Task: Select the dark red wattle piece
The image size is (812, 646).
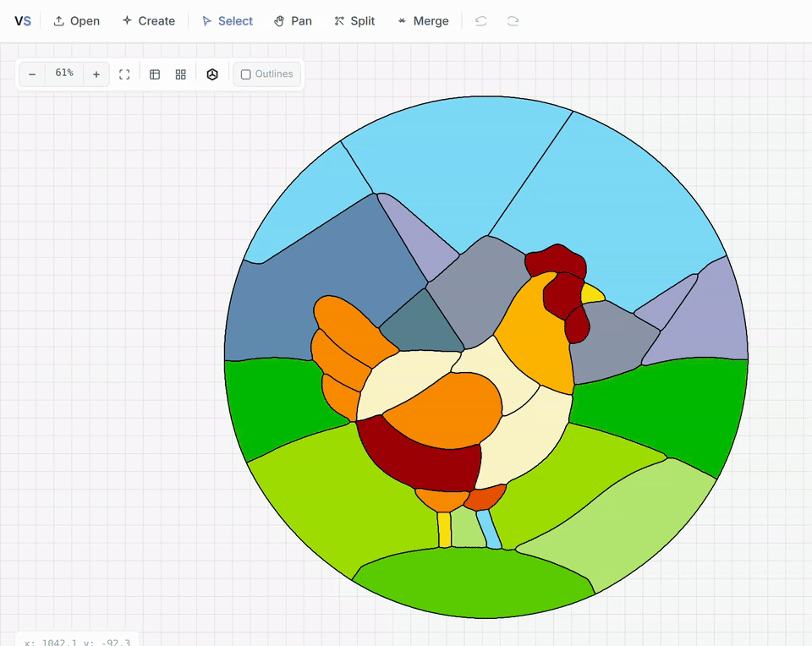Action: [577, 325]
